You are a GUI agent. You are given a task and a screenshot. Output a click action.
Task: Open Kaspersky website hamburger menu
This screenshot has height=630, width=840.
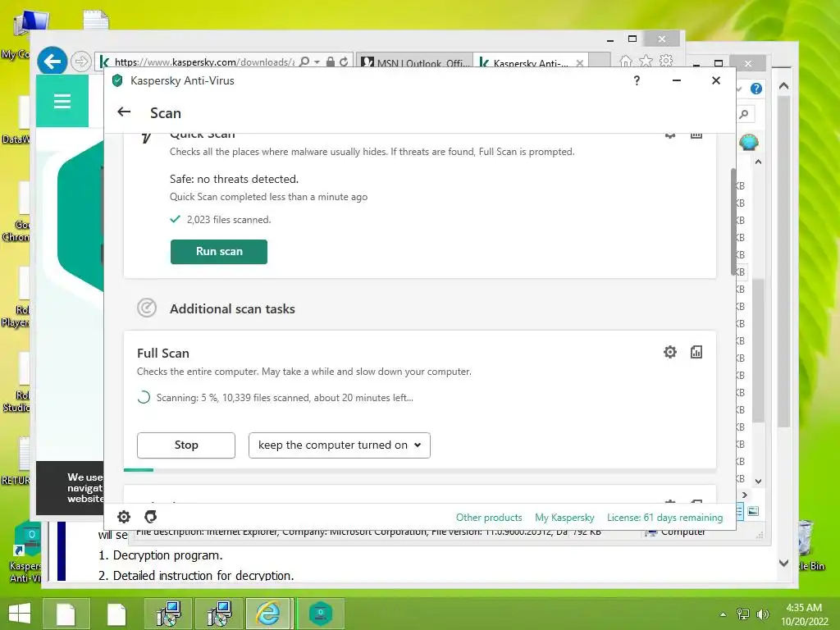(x=62, y=101)
